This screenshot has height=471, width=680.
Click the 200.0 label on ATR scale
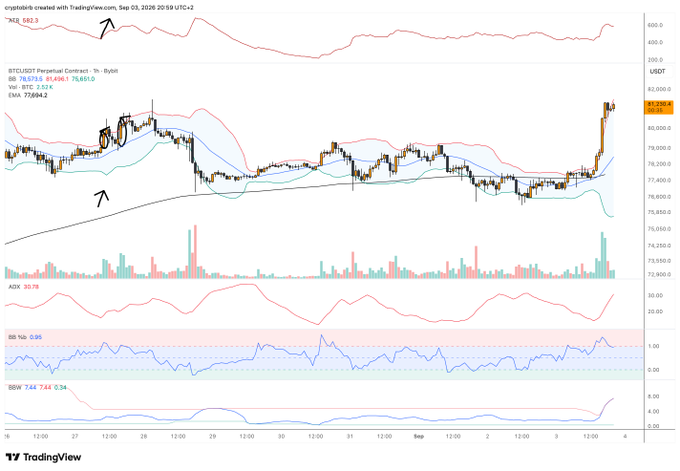click(655, 60)
